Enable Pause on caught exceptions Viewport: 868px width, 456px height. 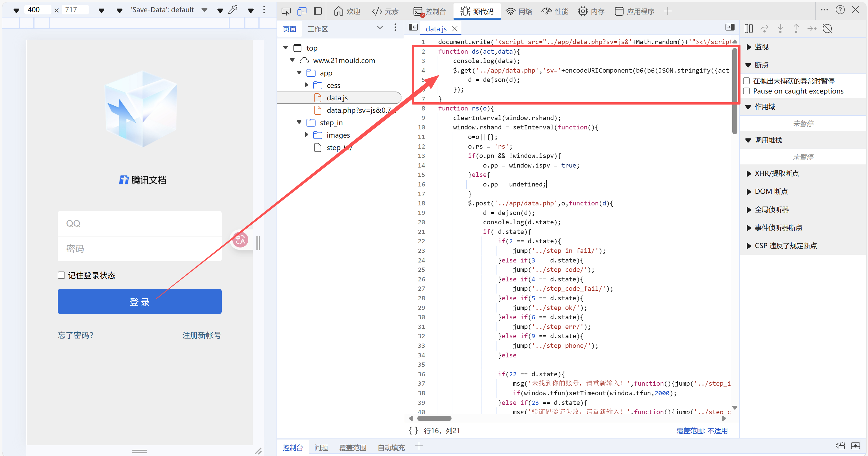click(746, 91)
